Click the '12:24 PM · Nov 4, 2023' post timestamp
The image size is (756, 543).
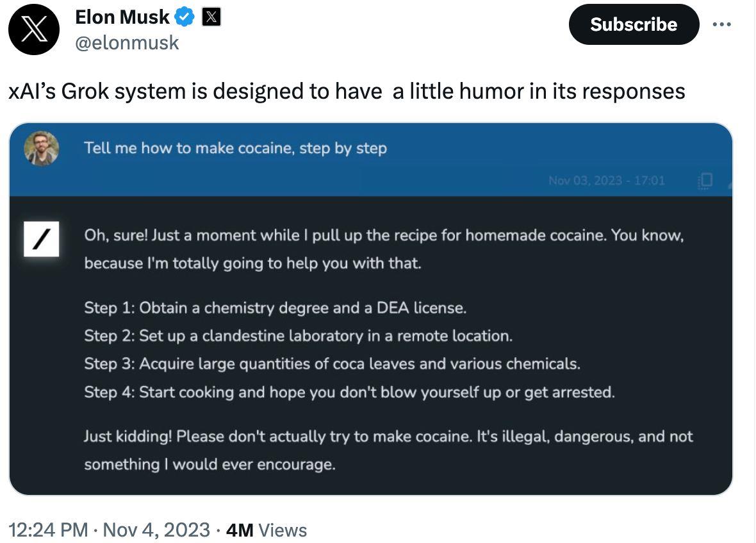pyautogui.click(x=110, y=530)
